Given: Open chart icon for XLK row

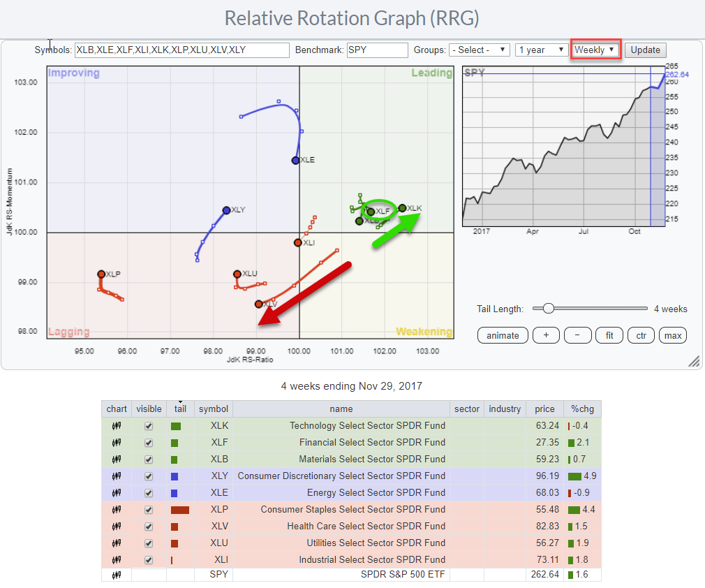Looking at the screenshot, I should tap(117, 425).
